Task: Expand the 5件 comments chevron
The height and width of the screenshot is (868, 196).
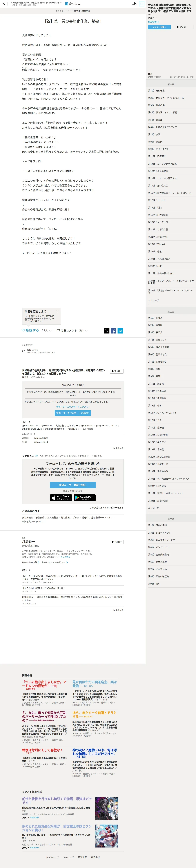Action: pos(86,331)
